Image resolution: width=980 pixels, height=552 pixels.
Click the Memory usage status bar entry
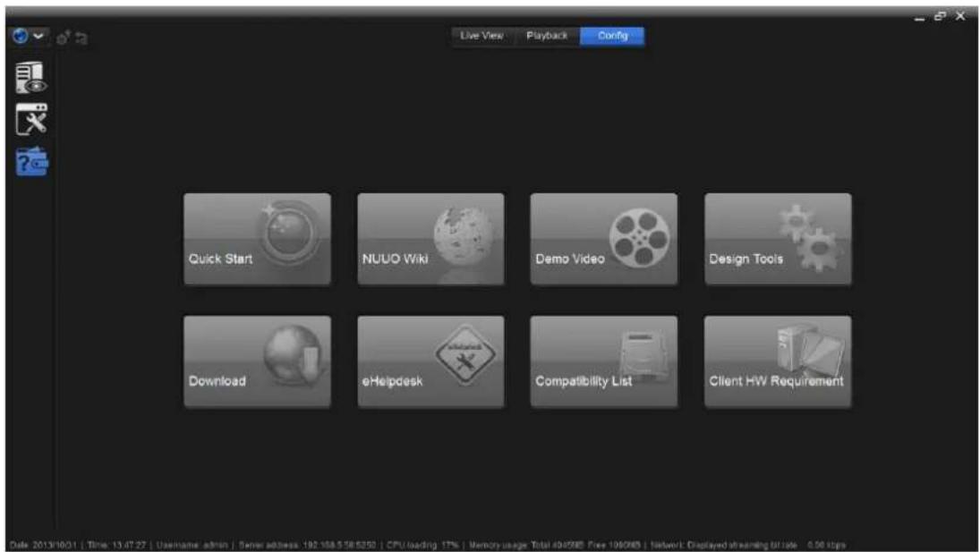[x=554, y=545]
